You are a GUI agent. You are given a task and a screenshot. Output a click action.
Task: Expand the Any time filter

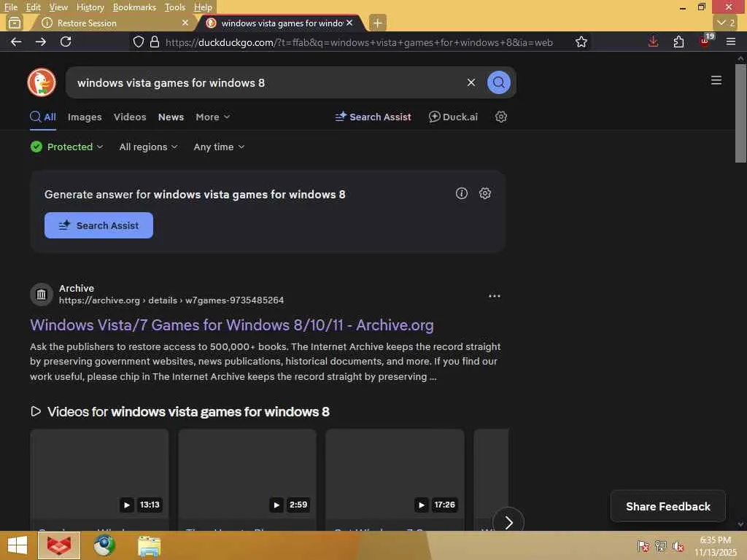point(219,147)
